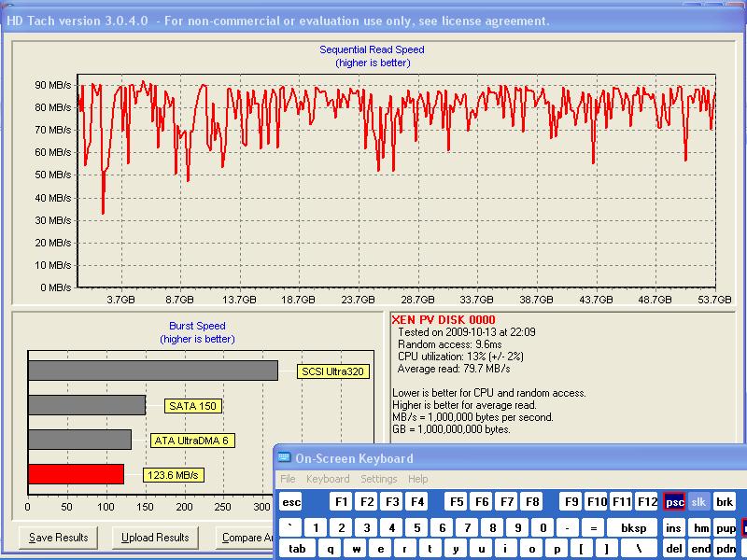Image resolution: width=747 pixels, height=560 pixels.
Task: Click the SCSI Ultra320 bar label
Action: (x=333, y=371)
